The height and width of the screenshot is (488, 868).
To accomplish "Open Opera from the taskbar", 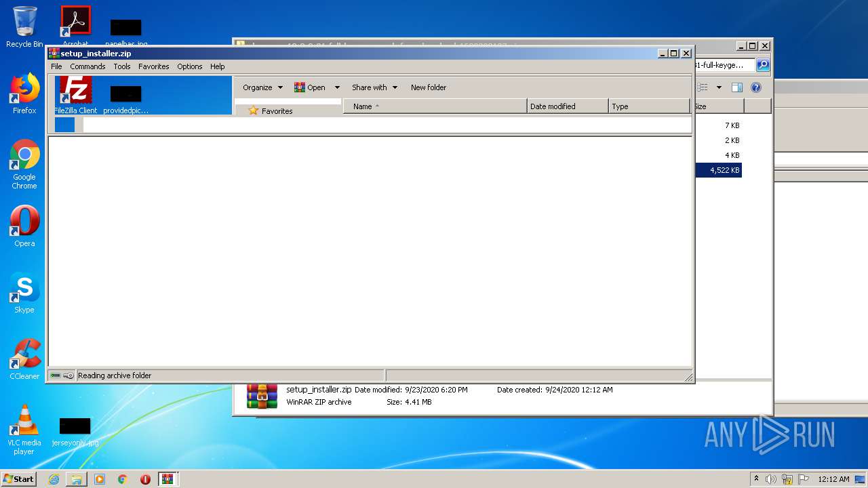I will click(x=145, y=479).
